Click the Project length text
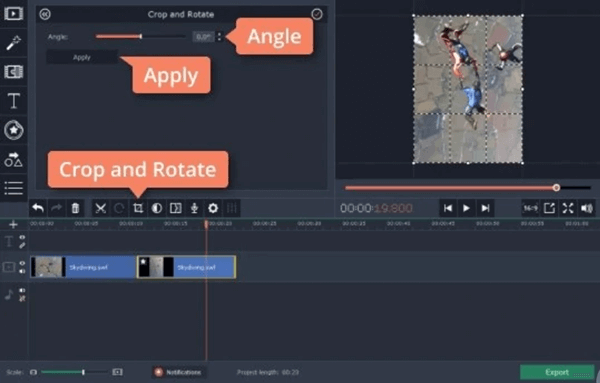600x383 pixels. [268, 372]
